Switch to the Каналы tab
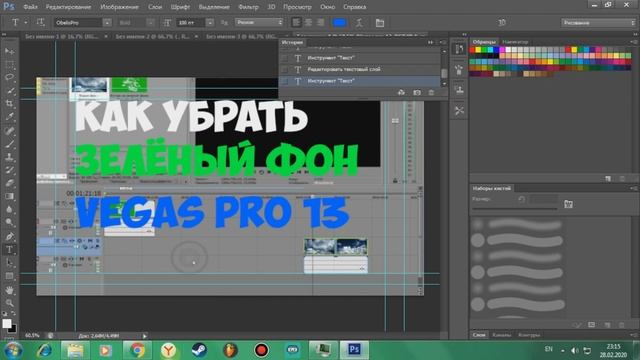This screenshot has width=640, height=360. click(502, 335)
